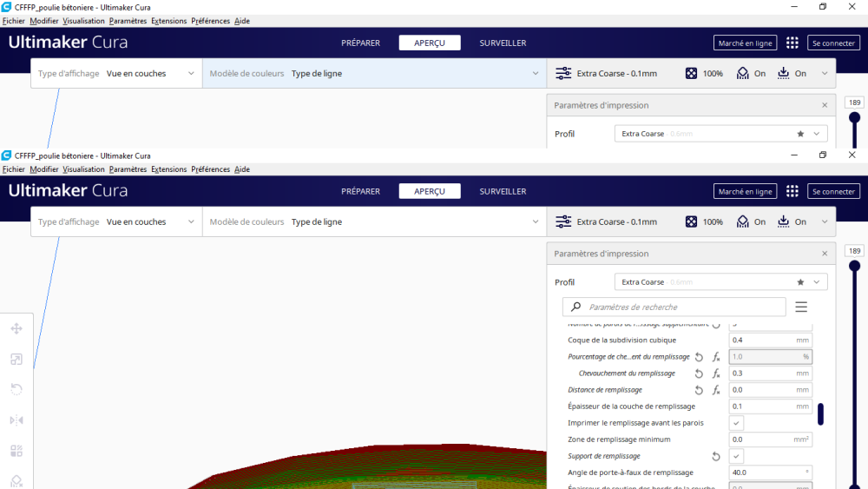Viewport: 868px width, 489px height.
Task: Select the Mirror tool in front window
Action: [16, 420]
